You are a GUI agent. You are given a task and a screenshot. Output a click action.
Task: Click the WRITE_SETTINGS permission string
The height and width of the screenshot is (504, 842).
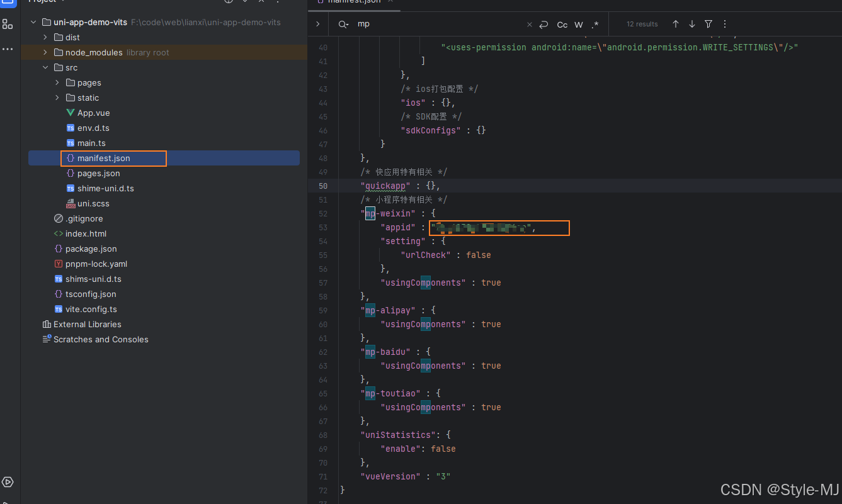[x=620, y=47]
